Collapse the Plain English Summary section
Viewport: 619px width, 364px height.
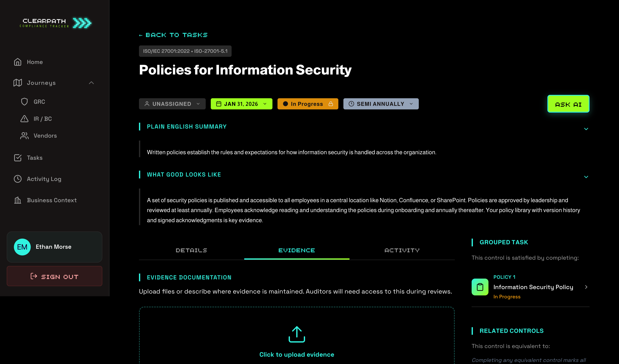click(x=586, y=129)
